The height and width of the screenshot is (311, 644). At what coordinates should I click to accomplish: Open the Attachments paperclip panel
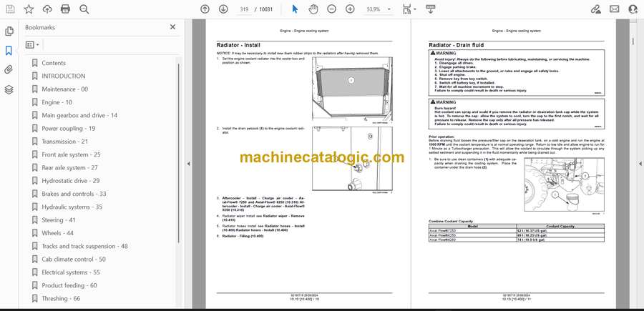click(9, 70)
